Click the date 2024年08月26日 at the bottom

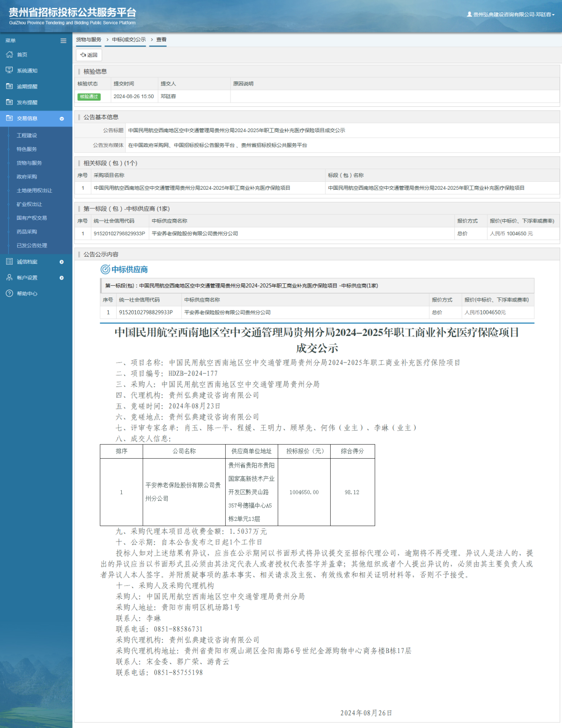[366, 713]
